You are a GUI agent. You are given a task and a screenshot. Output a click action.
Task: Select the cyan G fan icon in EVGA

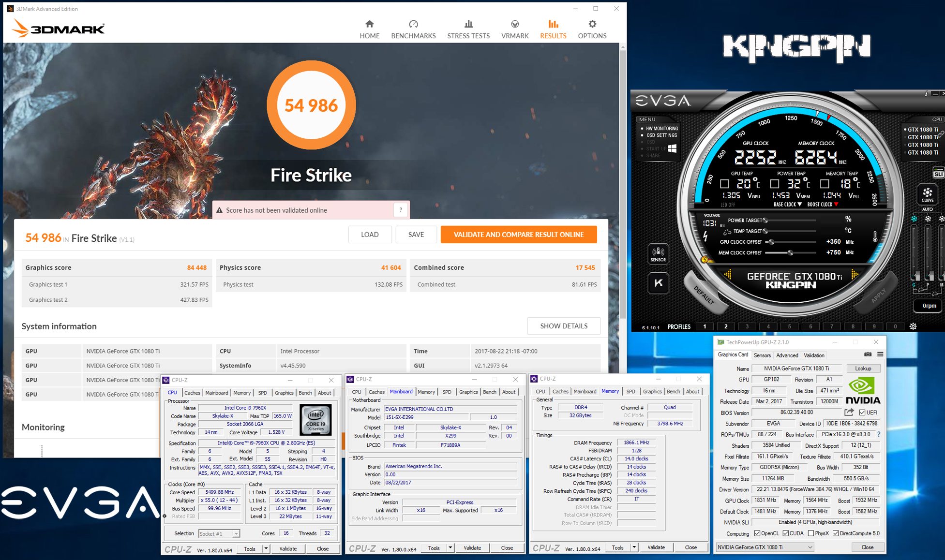(914, 219)
